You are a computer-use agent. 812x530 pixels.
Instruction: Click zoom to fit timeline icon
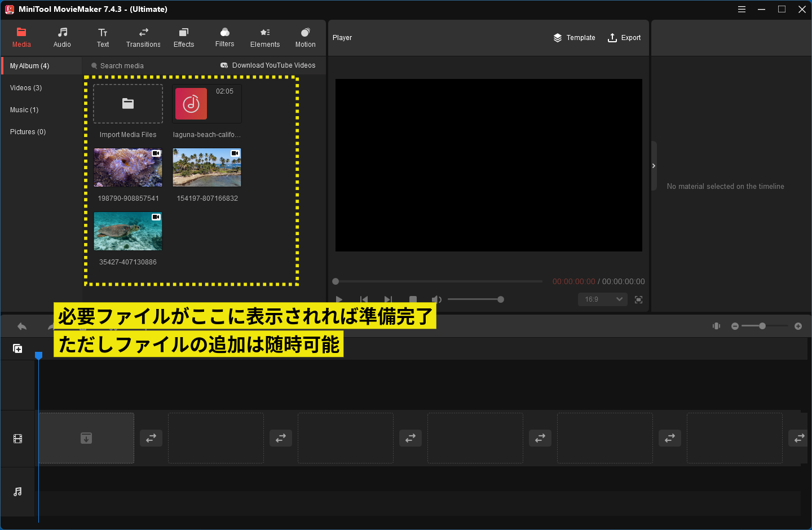point(717,326)
